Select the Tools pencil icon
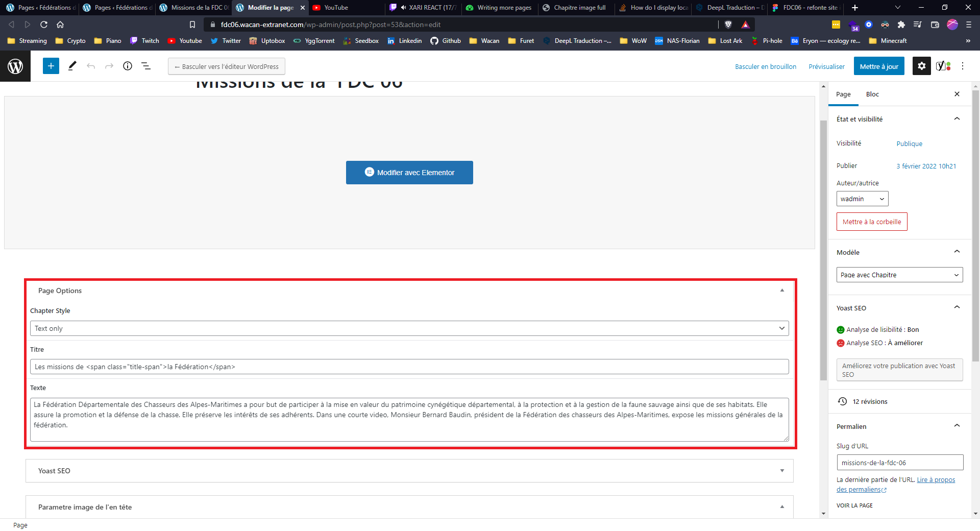This screenshot has width=980, height=531. [72, 66]
